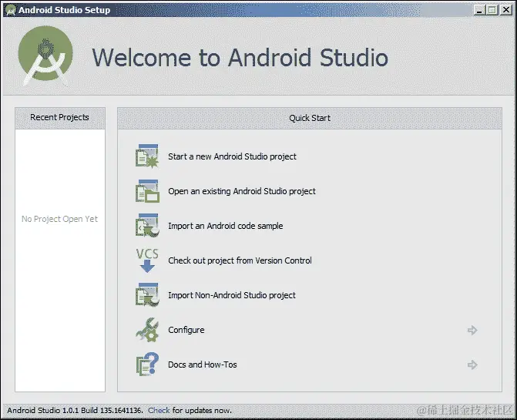Viewport: 517px width, 420px height.
Task: Select Import Non-Android Studio project text
Action: pos(232,295)
